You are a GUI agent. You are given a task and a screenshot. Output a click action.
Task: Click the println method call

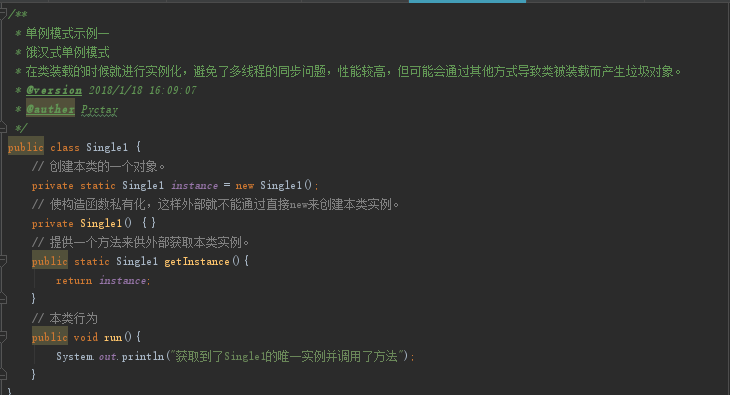pyautogui.click(x=143, y=357)
